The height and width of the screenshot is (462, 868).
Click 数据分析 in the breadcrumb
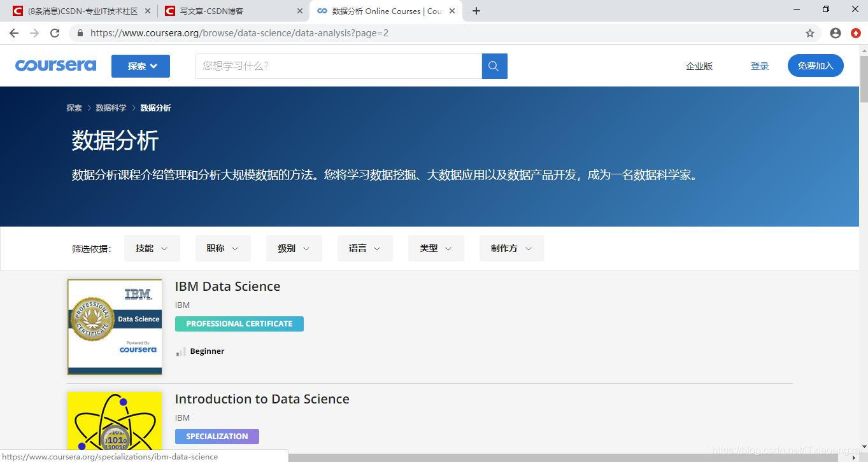(155, 108)
